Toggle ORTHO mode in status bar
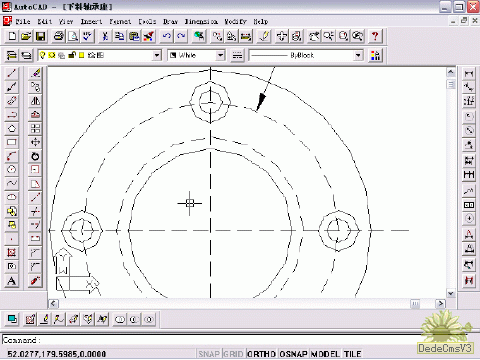Image resolution: width=480 pixels, height=360 pixels. click(261, 354)
